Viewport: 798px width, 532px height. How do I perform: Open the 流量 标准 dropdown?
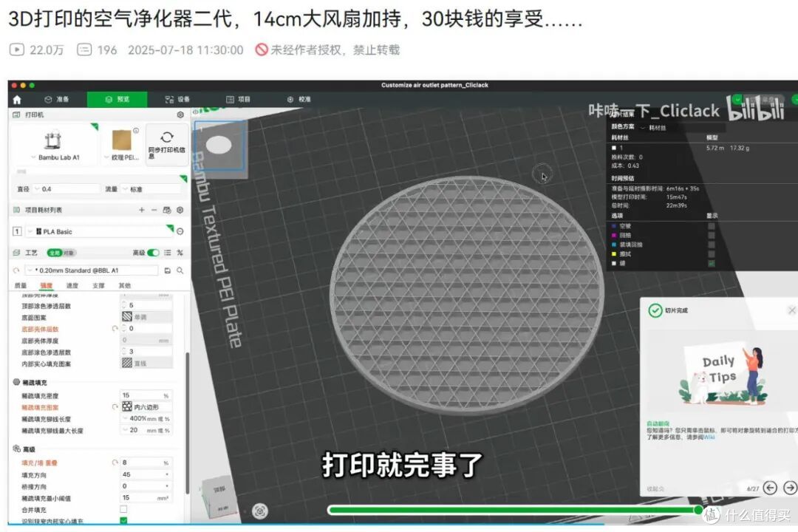(x=151, y=189)
